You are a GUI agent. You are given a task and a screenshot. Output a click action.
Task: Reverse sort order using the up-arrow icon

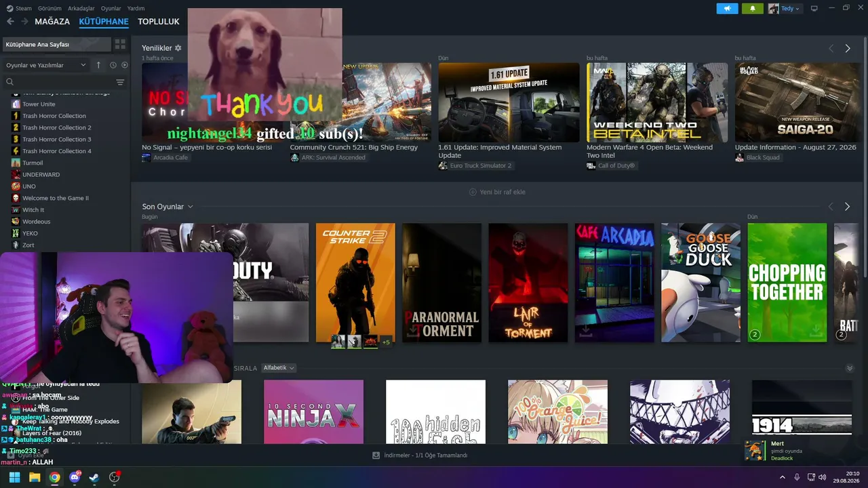(x=98, y=65)
